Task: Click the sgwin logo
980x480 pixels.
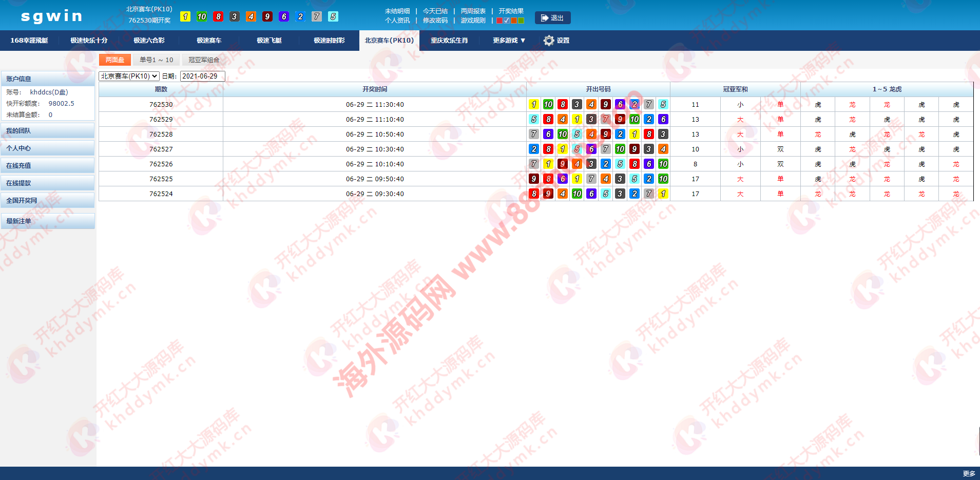Action: [51, 16]
